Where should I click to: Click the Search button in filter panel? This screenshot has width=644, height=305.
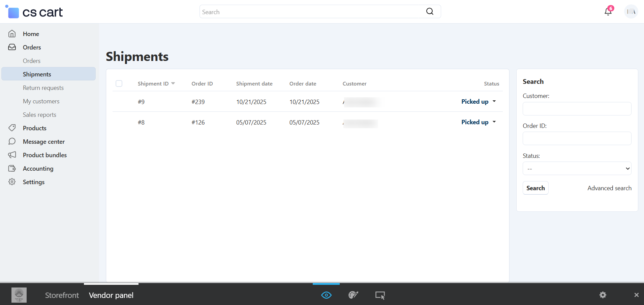coord(535,188)
